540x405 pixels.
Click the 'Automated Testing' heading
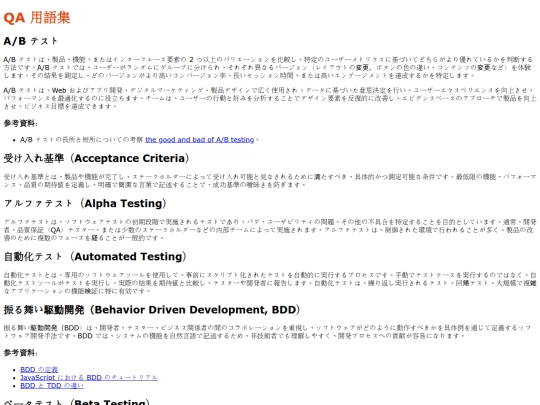(95, 257)
